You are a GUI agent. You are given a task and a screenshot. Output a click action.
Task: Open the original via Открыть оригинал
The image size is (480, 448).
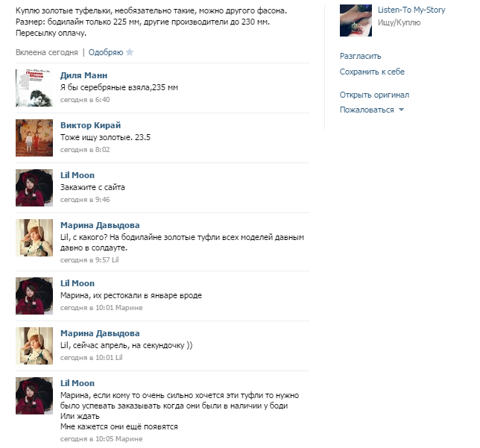coord(374,95)
